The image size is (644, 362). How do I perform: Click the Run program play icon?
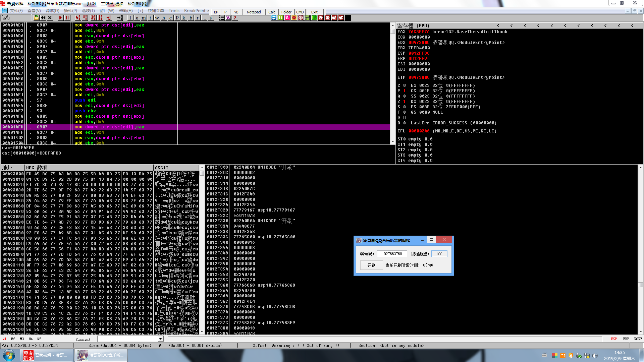(60, 18)
